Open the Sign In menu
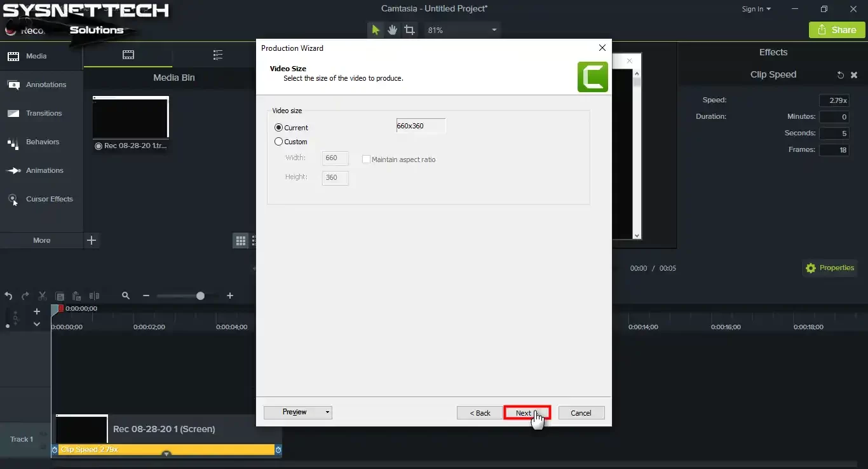Screen dimensions: 868x469 [756, 9]
